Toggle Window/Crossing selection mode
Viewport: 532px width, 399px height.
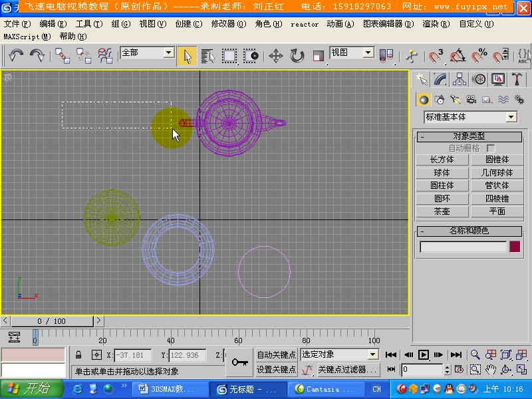(x=251, y=56)
